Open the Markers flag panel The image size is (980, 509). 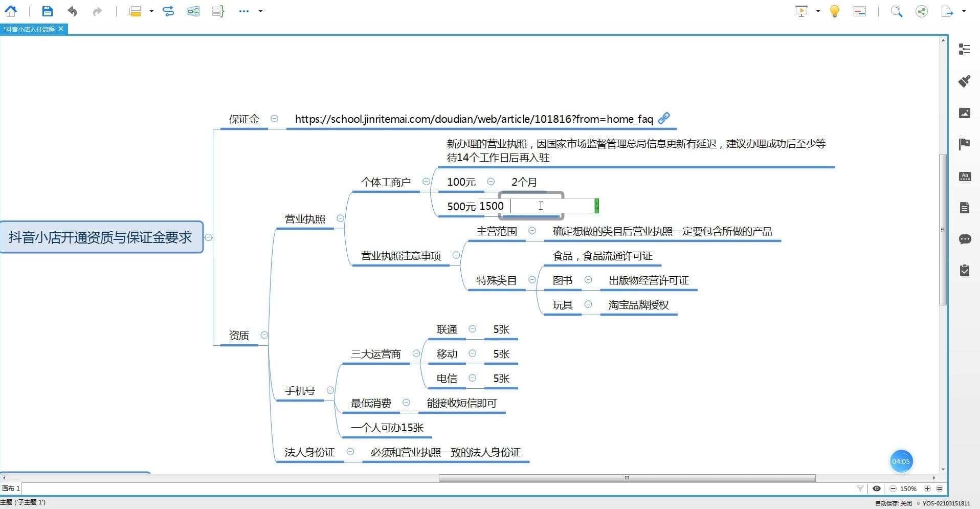pos(964,144)
